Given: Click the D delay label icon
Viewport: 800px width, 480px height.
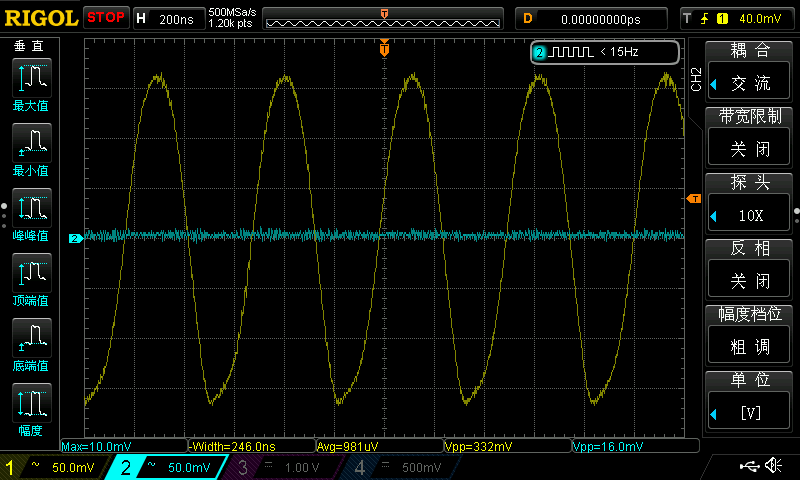Looking at the screenshot, I should 528,19.
